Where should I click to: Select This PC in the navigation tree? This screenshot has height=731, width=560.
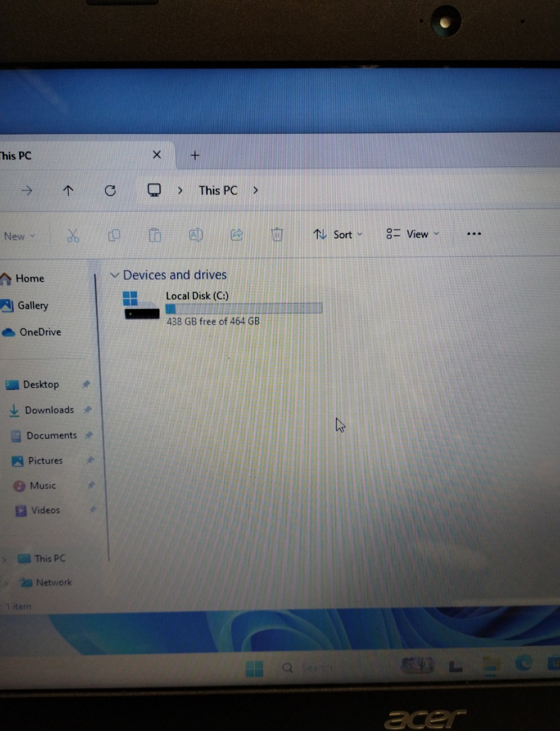point(42,558)
